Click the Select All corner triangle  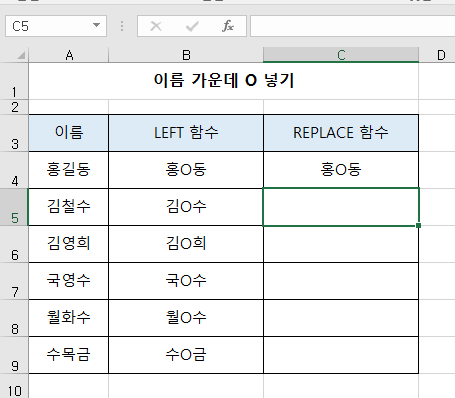coord(21,55)
